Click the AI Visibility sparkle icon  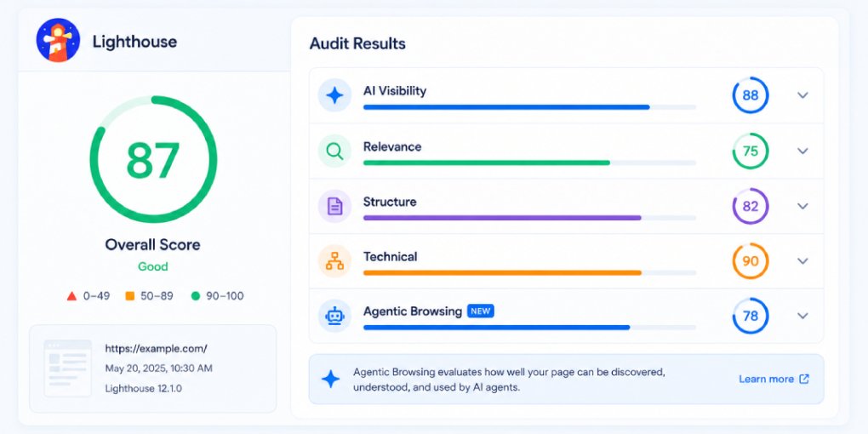point(334,95)
